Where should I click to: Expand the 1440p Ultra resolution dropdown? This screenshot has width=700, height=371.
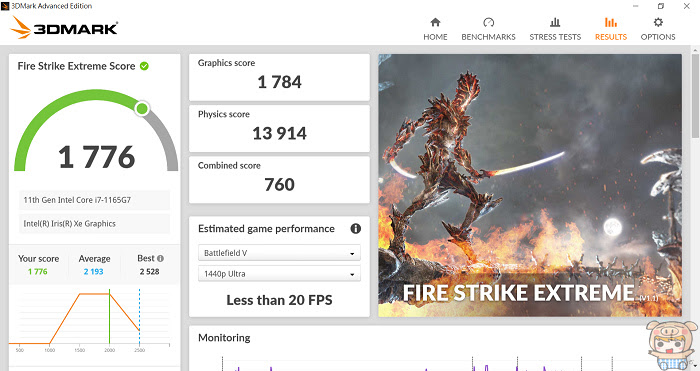279,274
